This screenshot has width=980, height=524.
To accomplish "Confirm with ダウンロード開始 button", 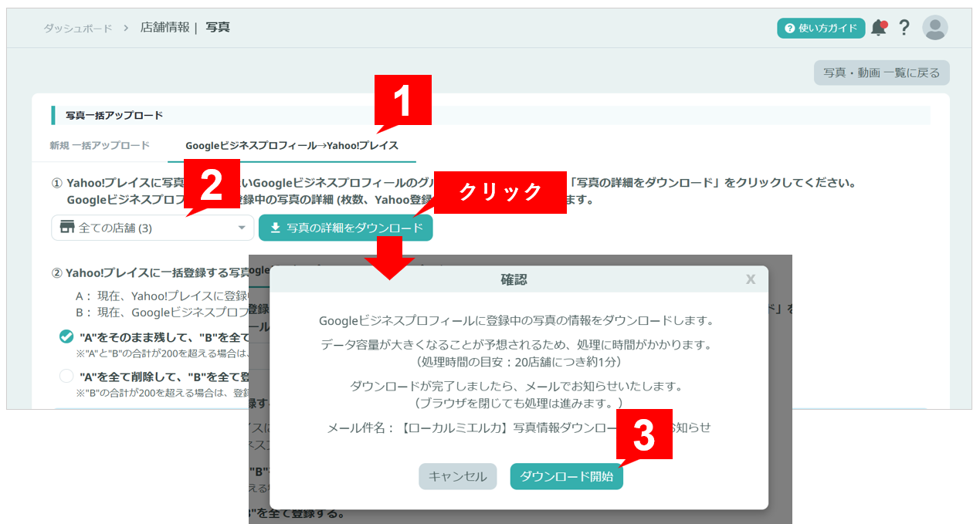I will pos(567,476).
